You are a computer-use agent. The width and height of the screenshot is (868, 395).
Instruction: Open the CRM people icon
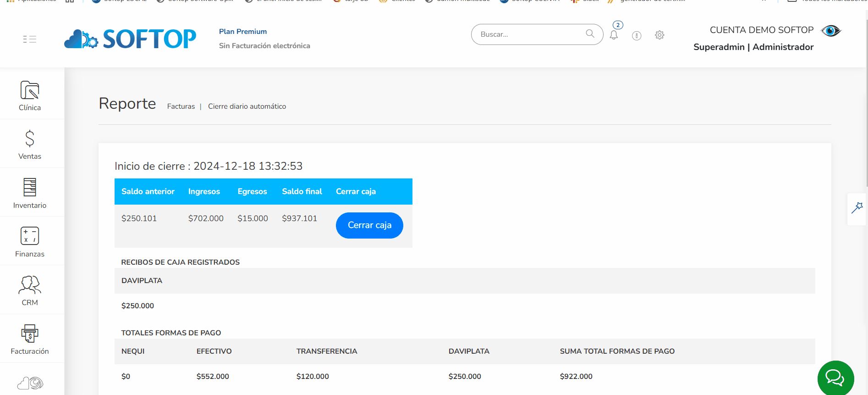[30, 285]
